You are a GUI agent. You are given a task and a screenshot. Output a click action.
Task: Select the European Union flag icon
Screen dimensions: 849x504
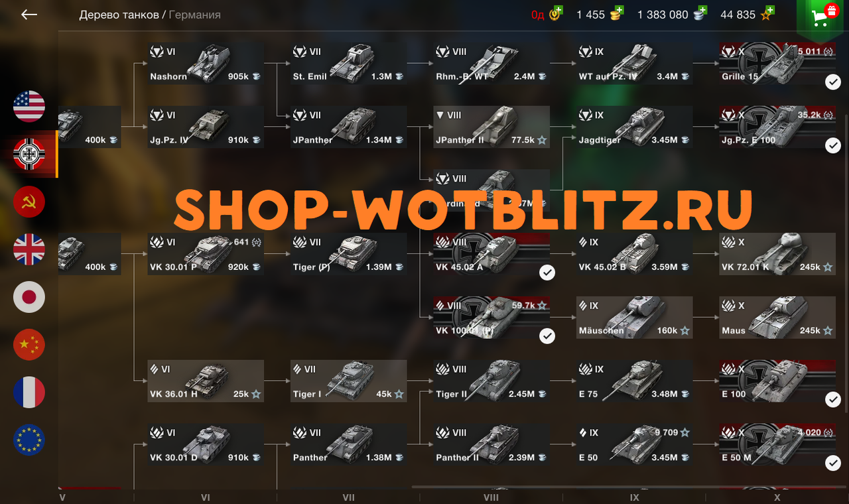(x=29, y=440)
